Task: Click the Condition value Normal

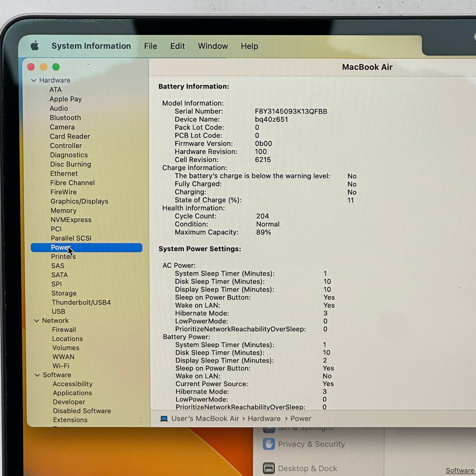Action: (268, 224)
